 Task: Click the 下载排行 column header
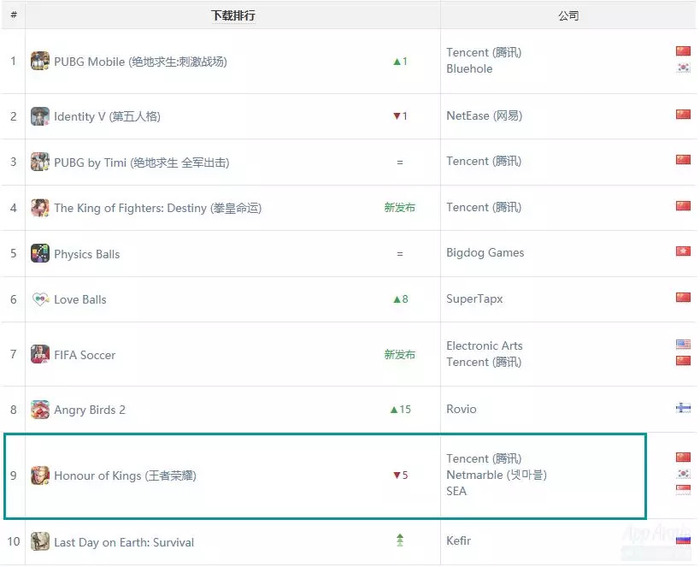233,16
